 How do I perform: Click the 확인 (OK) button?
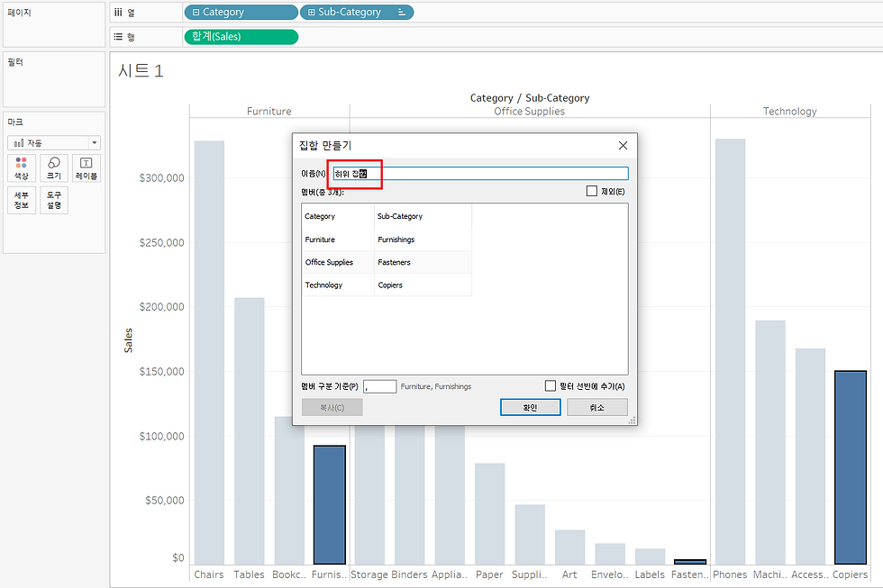[x=530, y=407]
